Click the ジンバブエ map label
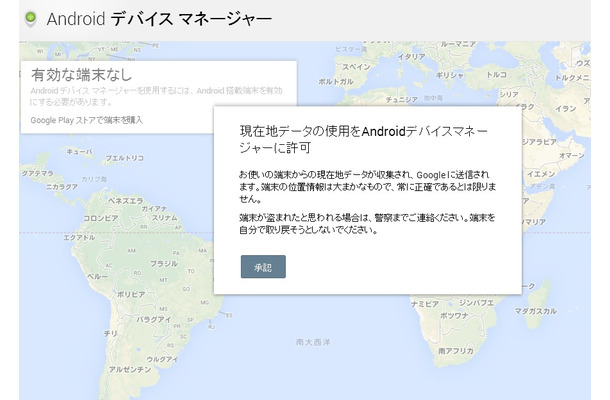Viewport: 610px width, 400px height. pyautogui.click(x=476, y=302)
